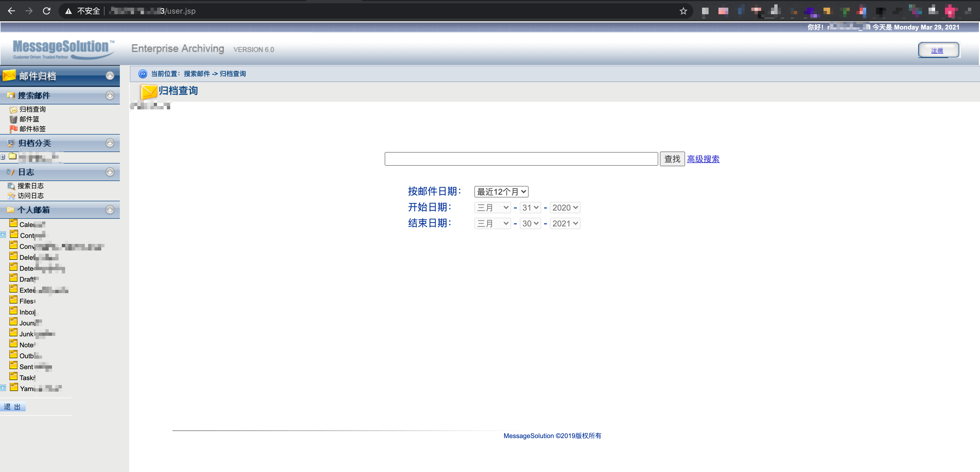Open the start year 2020 dropdown
The width and height of the screenshot is (980, 472).
(x=565, y=207)
